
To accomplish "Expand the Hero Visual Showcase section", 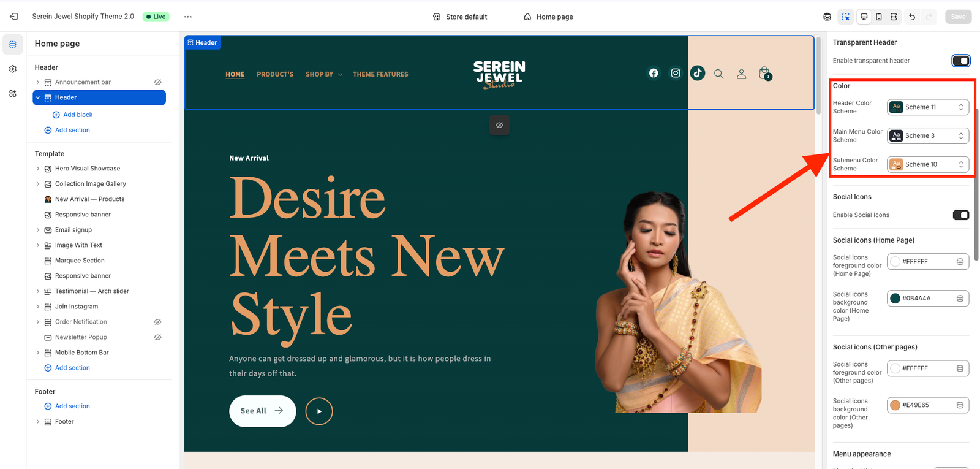I will click(38, 169).
